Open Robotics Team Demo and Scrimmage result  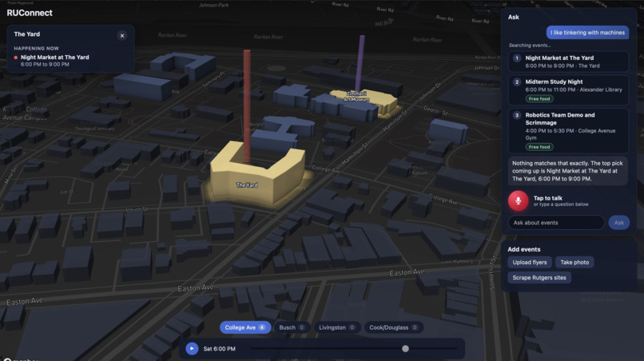[568, 130]
